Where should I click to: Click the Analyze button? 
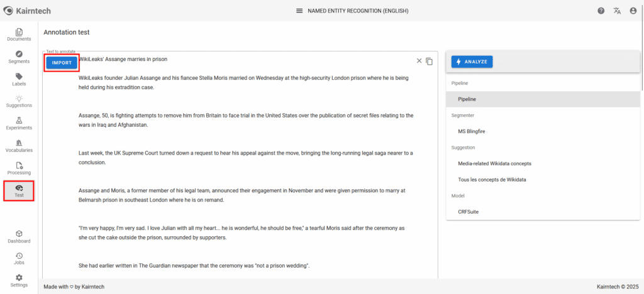pos(472,62)
